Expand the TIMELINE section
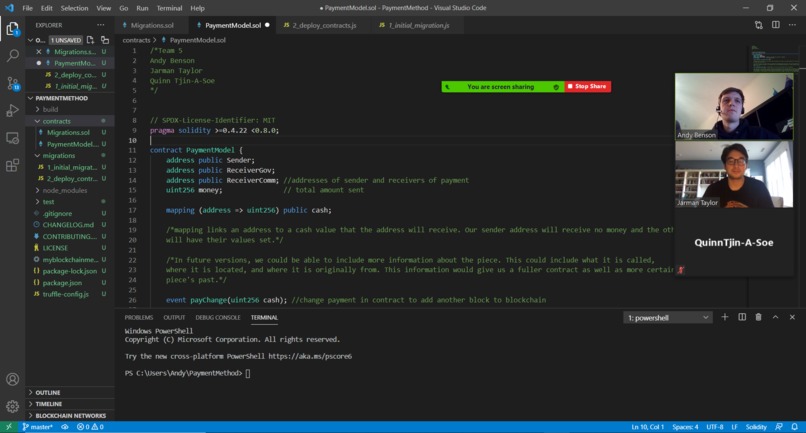Image resolution: width=806 pixels, height=433 pixels. [x=70, y=404]
